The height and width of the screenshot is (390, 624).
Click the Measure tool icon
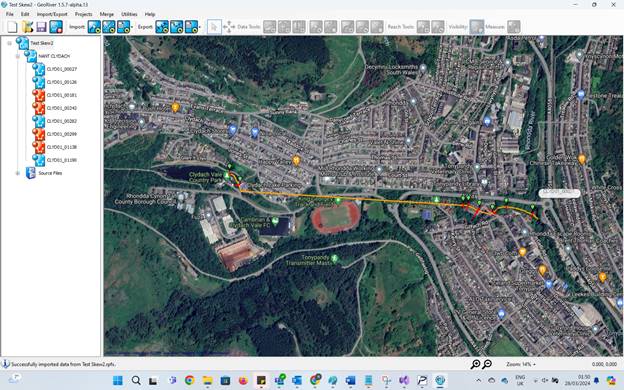coord(514,27)
